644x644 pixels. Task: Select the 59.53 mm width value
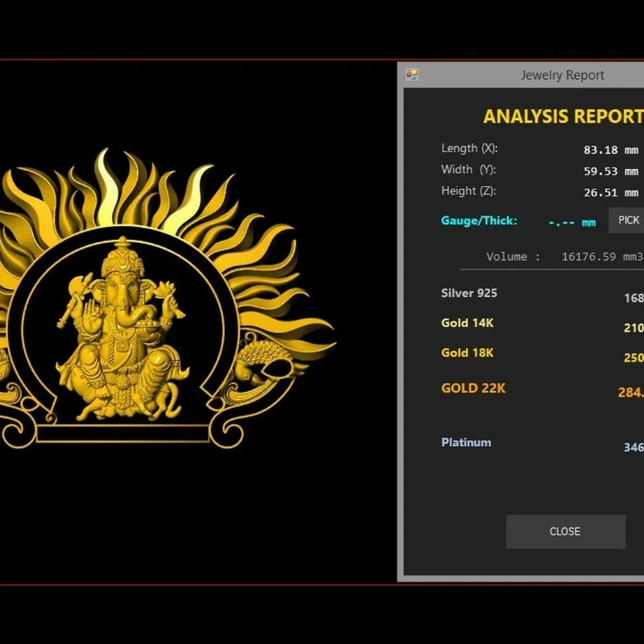(x=611, y=171)
